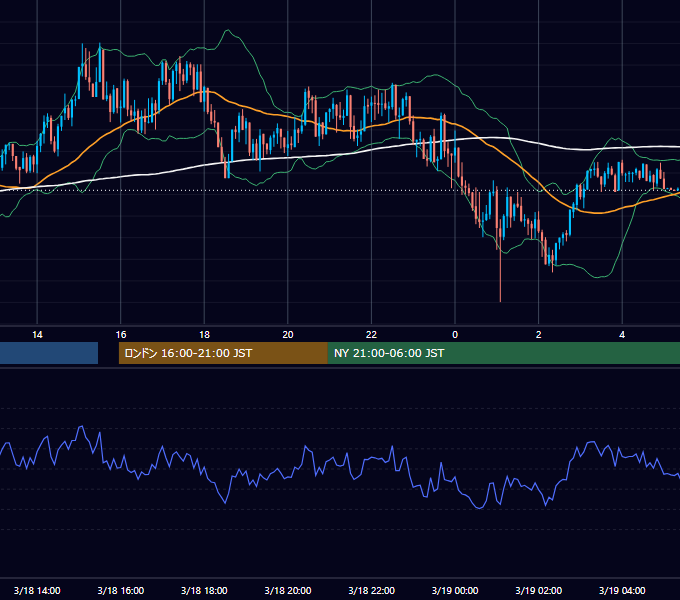
Task: Select the 3/18 16:00 time label
Action: coord(121,590)
